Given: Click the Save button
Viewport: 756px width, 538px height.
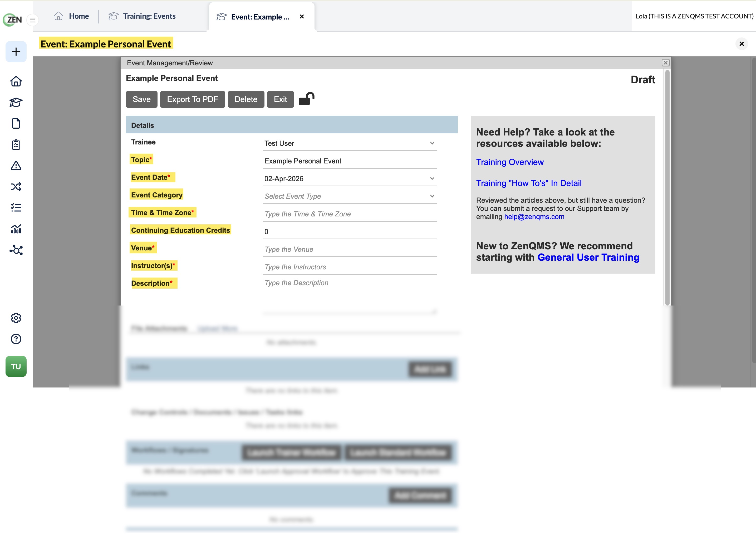Looking at the screenshot, I should [x=141, y=99].
